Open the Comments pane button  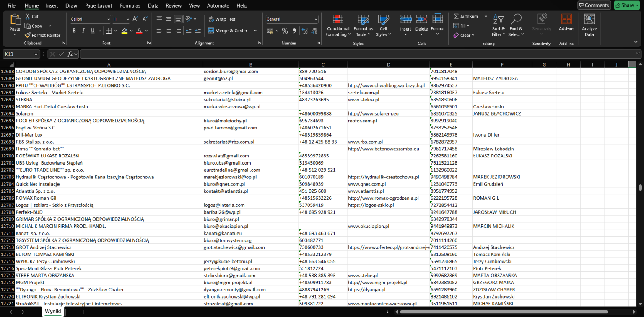[x=594, y=5]
